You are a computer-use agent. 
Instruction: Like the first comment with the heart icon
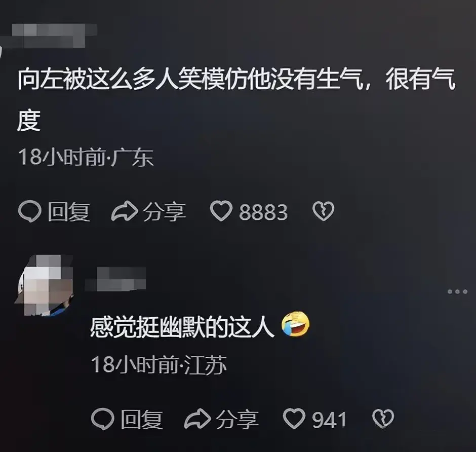pos(221,211)
